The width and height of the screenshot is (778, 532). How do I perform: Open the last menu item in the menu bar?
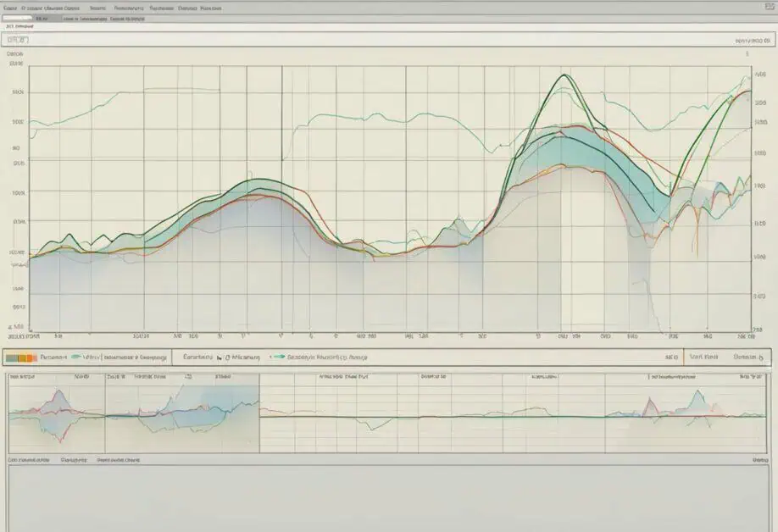[211, 8]
